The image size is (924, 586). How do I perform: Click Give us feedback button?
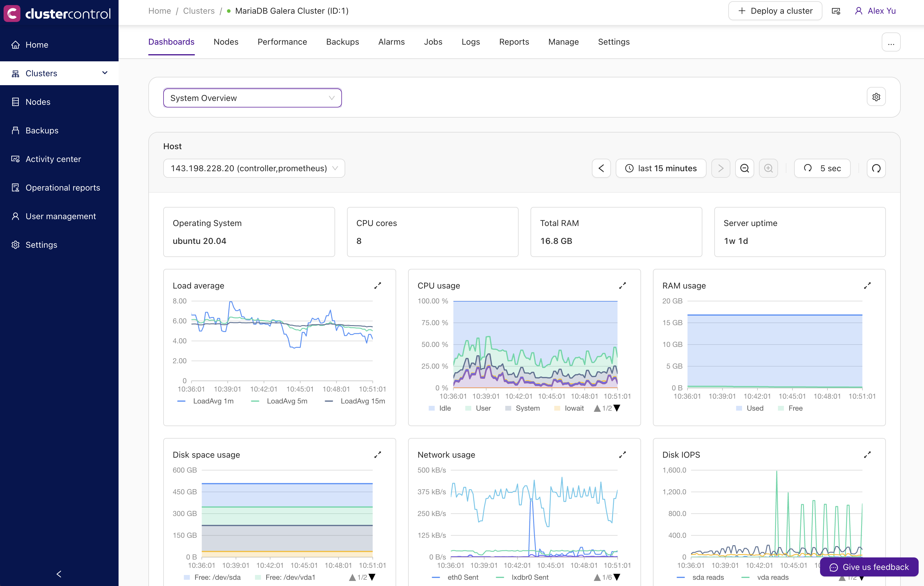coord(869,567)
